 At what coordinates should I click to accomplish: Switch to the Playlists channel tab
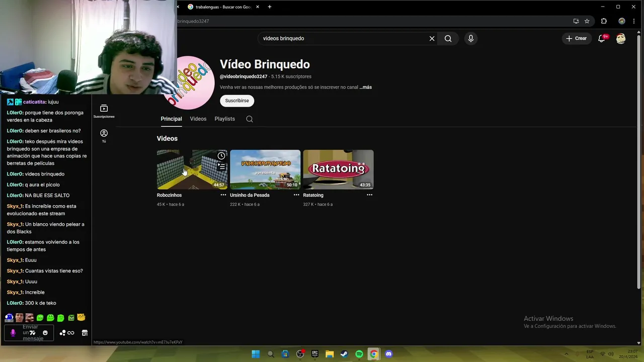tap(225, 119)
